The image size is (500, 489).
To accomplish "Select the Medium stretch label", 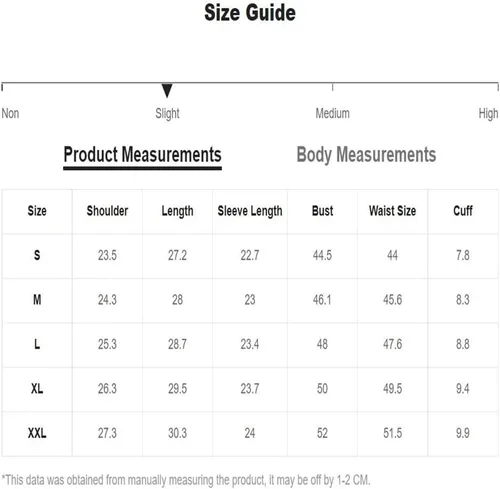I will (332, 113).
